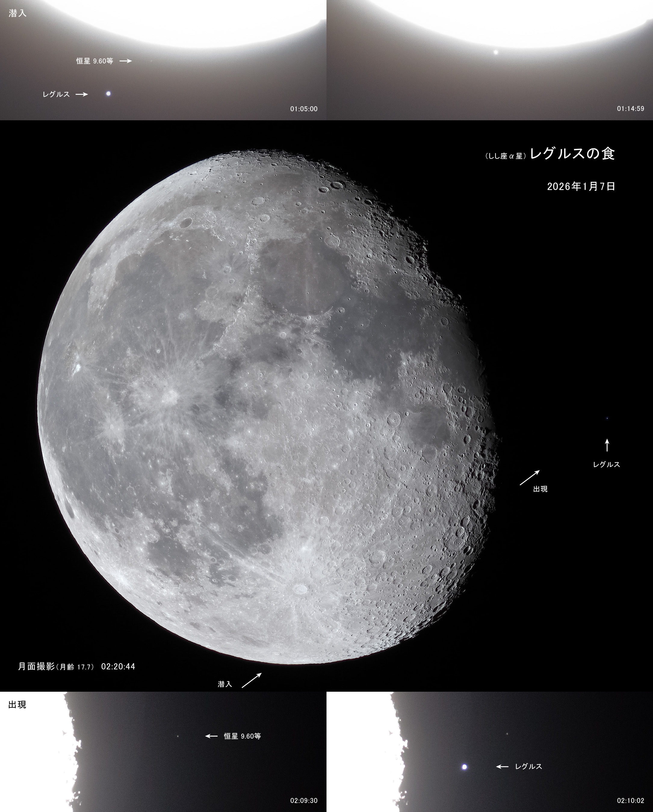Click the diagonal arrow next to the 潜入 label under the moon
Image resolution: width=653 pixels, height=812 pixels.
[x=251, y=681]
